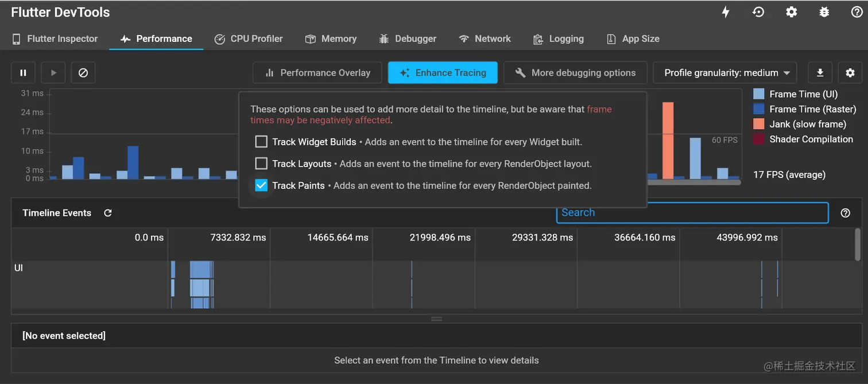This screenshot has width=868, height=384.
Task: Click the lightning bolt hot reload icon
Action: click(726, 12)
